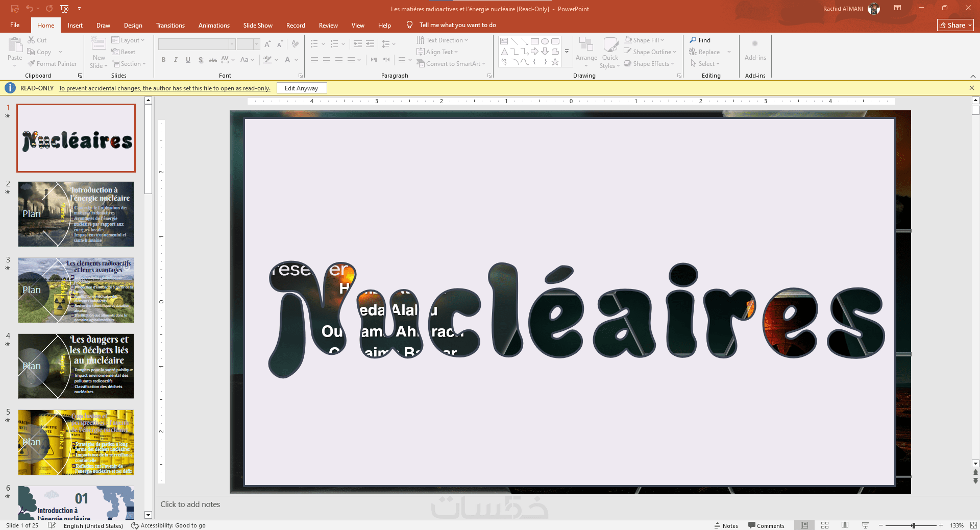Switch to Reading View
980x530 pixels.
(845, 525)
